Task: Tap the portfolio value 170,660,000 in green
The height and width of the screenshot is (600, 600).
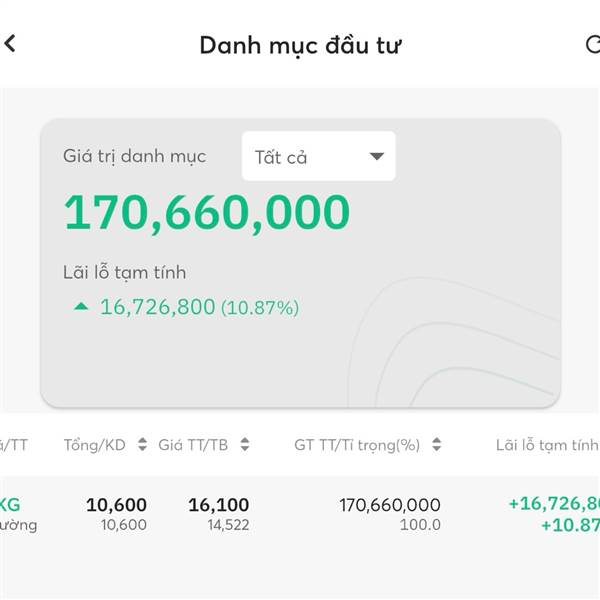Action: point(207,213)
